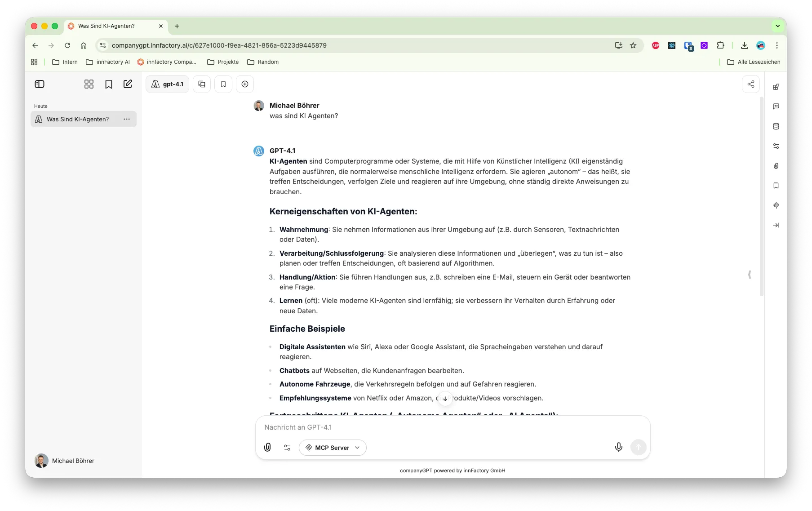This screenshot has width=812, height=511.
Task: Open tools settings sliders in message box
Action: (287, 447)
